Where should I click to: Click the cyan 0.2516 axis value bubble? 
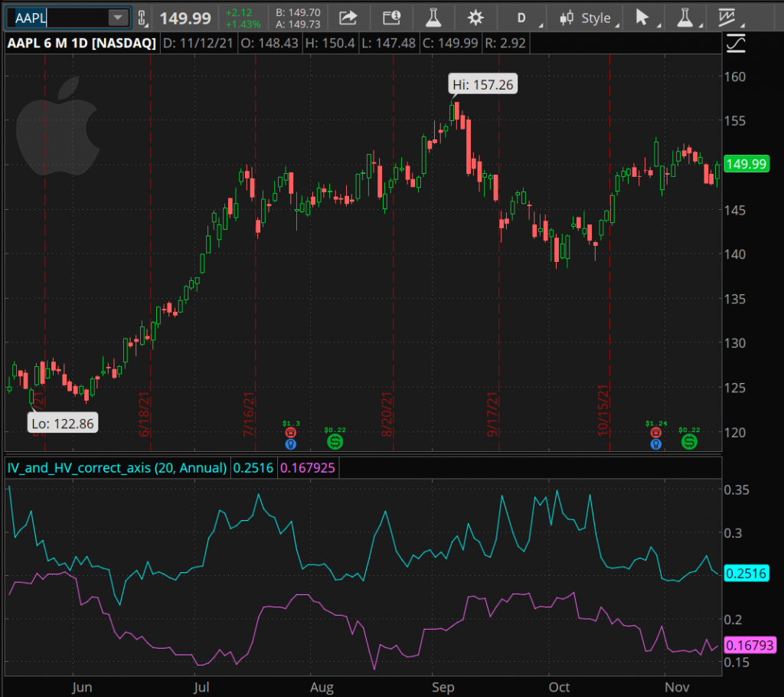pyautogui.click(x=746, y=573)
